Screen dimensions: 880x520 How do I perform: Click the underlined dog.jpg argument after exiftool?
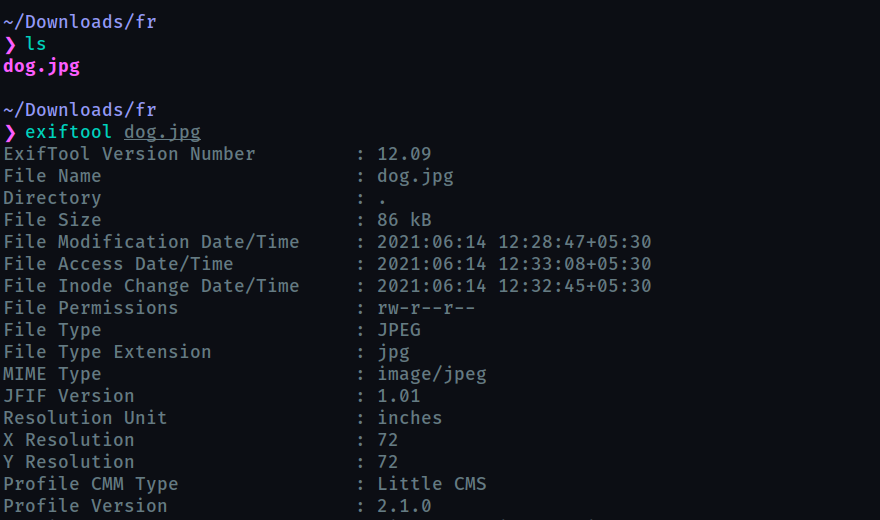click(x=163, y=132)
